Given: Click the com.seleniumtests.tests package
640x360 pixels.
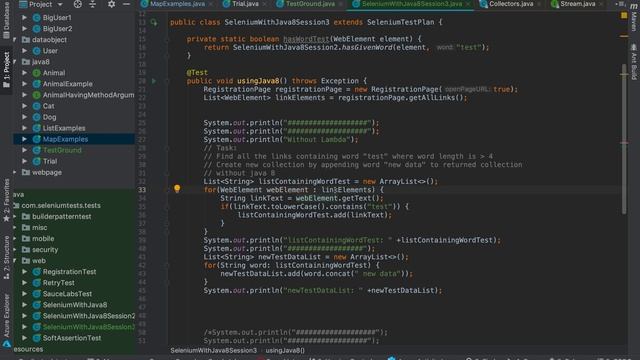Looking at the screenshot, I should pos(61,205).
